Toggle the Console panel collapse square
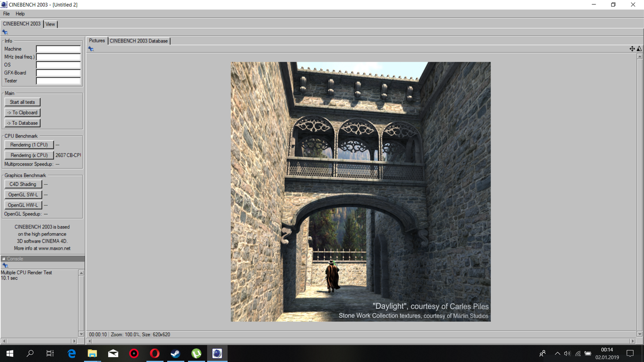The width and height of the screenshot is (644, 362). 4,259
